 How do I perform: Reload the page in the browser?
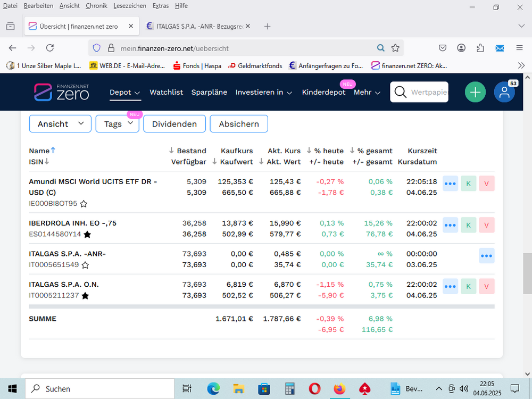click(50, 48)
